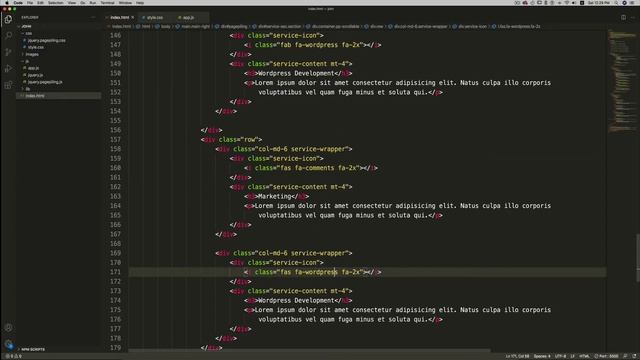Click the body breadcrumb item
Image resolution: width=640 pixels, height=360 pixels.
tap(165, 27)
